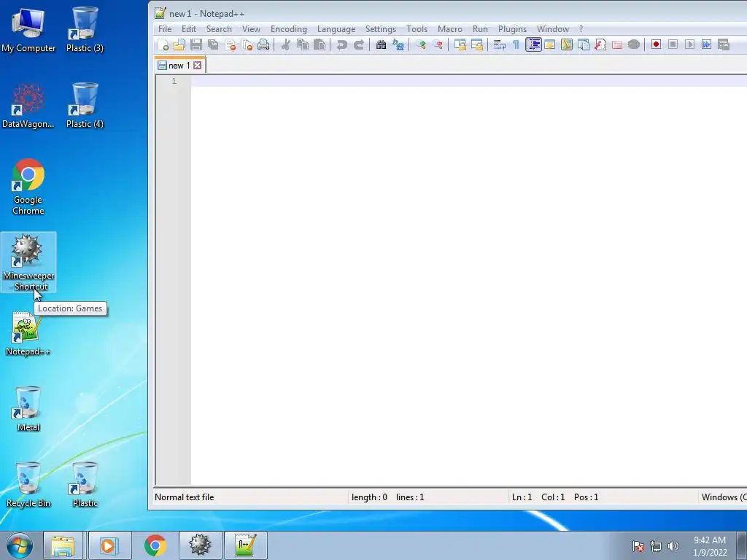Open the Document Map icon
Image resolution: width=747 pixels, height=560 pixels.
pos(566,44)
